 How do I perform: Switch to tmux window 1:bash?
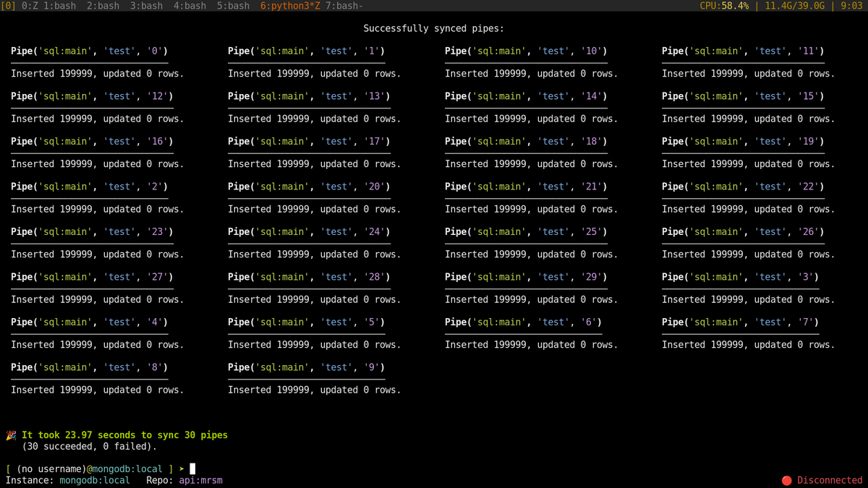tap(59, 6)
